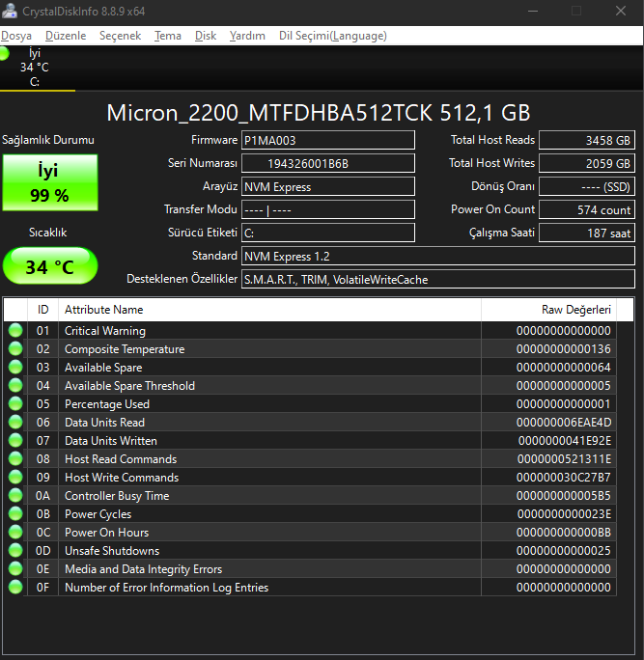Open the Dosya menu

[16, 36]
